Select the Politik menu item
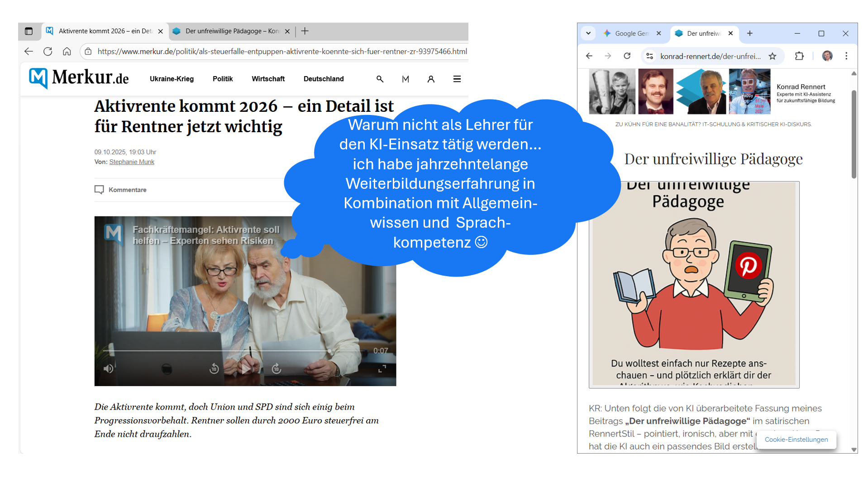 pyautogui.click(x=222, y=79)
